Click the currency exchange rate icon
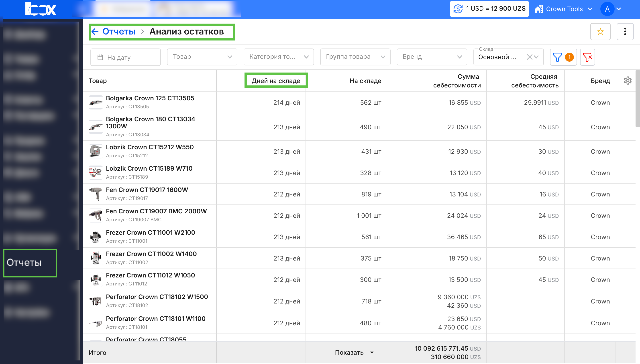Screen dimensions: 640x364 coord(458,9)
